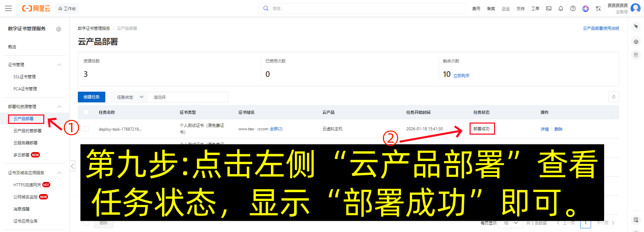The width and height of the screenshot is (644, 232).
Task: Click the Alibaba Cloud (阿里云) logo
Action: [36, 8]
